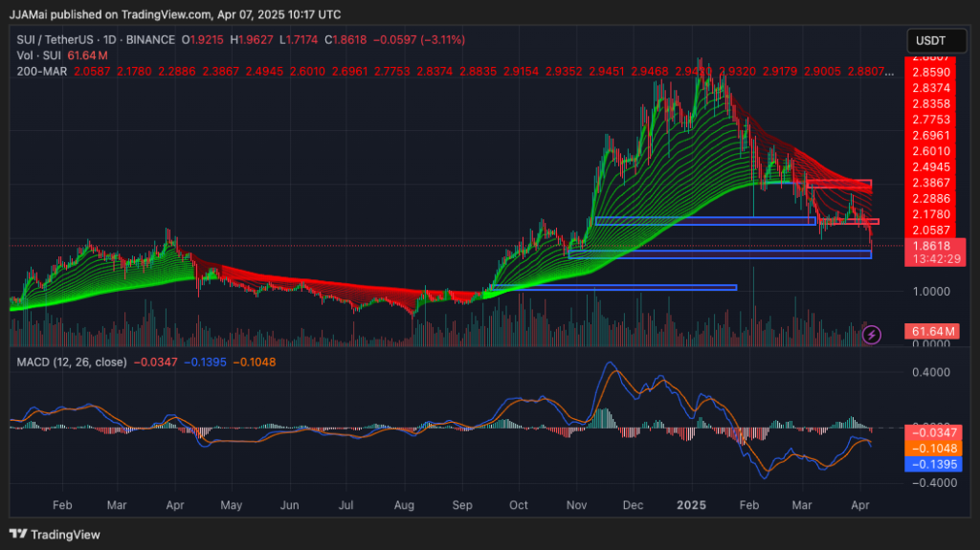The width and height of the screenshot is (980, 550).
Task: Click the high price H1.9627 in header
Action: click(x=252, y=39)
